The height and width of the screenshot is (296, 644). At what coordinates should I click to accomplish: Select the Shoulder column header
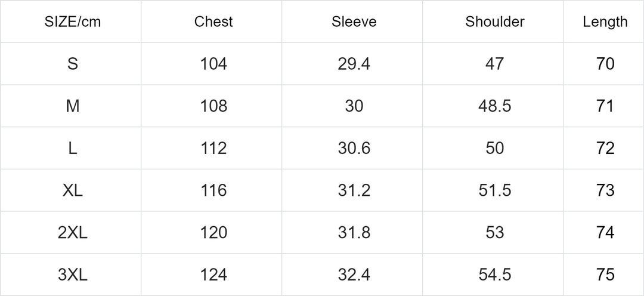495,22
